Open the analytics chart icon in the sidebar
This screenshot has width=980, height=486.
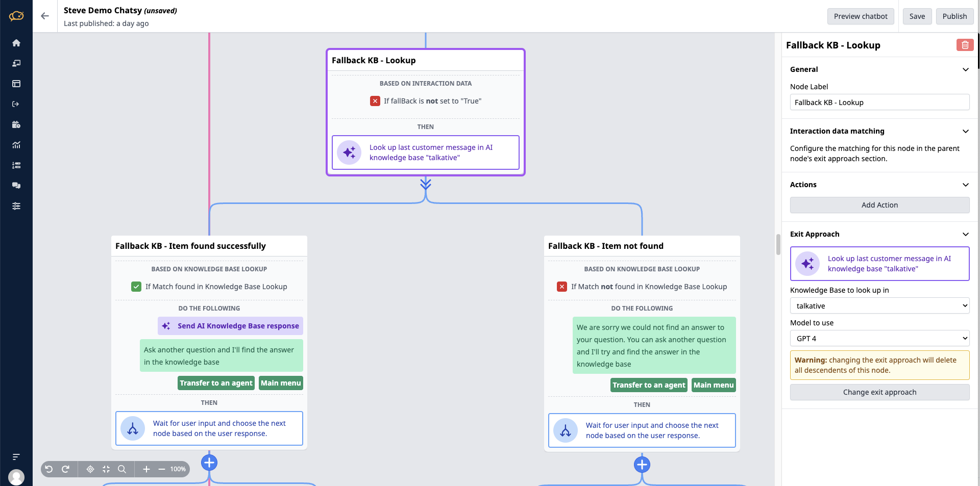[16, 145]
